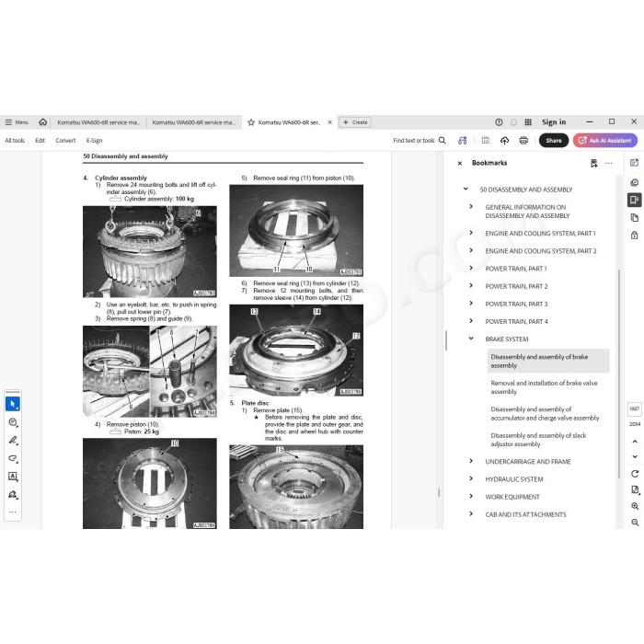Click the current page number box
Screen dimensions: 644x644
634,409
